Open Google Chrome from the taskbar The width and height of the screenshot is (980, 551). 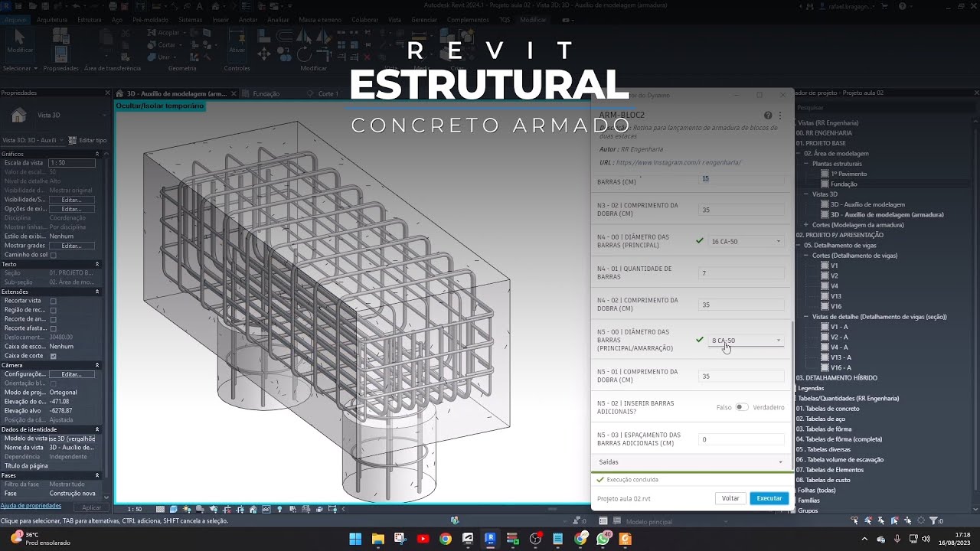pos(446,539)
